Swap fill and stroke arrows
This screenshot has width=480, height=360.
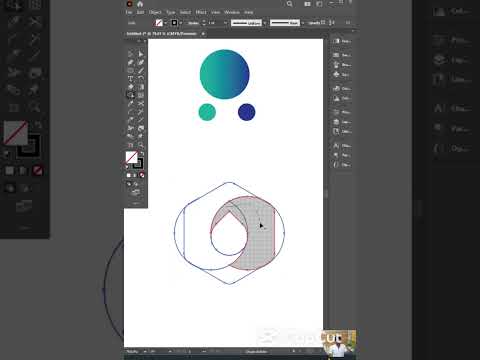(x=142, y=154)
